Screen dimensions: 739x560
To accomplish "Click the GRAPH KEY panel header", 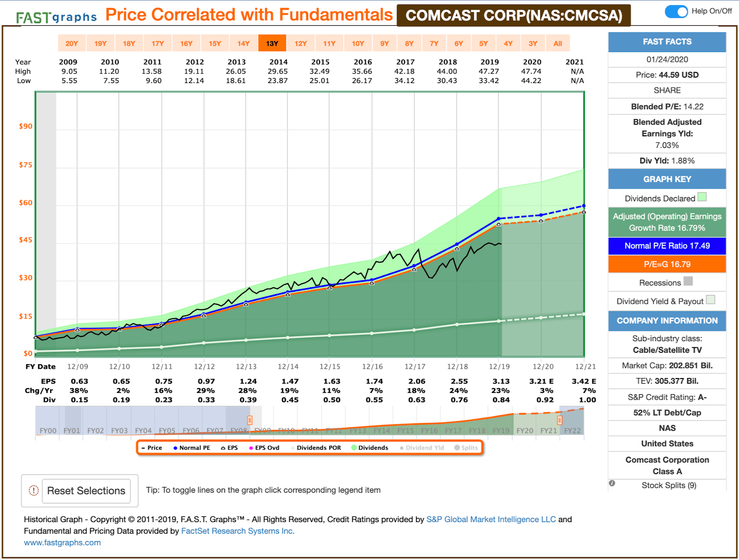I will tap(667, 179).
